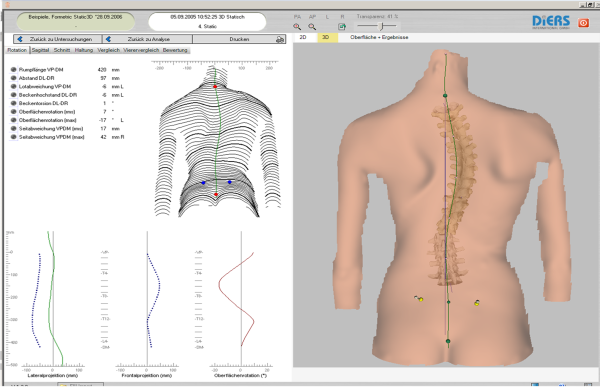Click the Drucken button
Viewport: 600px width, 387px height.
[239, 39]
